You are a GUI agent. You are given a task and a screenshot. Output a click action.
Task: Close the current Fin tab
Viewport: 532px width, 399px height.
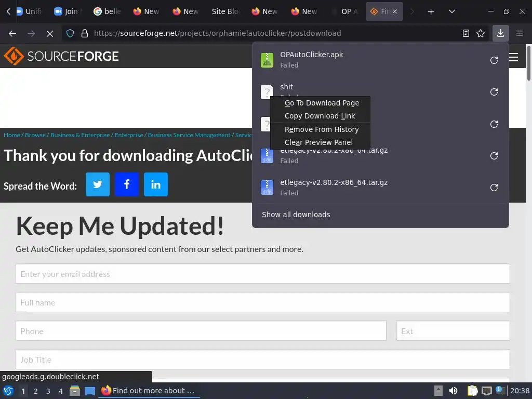tap(395, 11)
